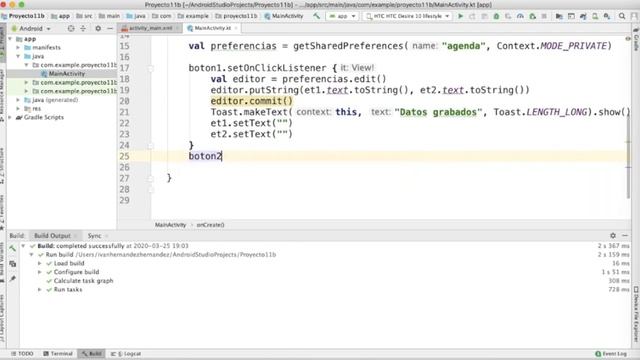Open Build panel settings gear

tap(613, 236)
